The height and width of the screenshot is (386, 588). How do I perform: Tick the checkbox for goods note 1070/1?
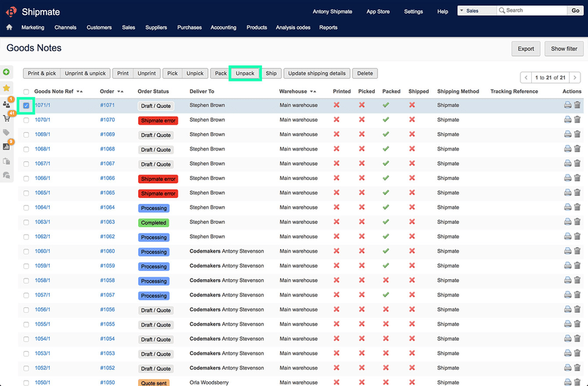coord(26,120)
